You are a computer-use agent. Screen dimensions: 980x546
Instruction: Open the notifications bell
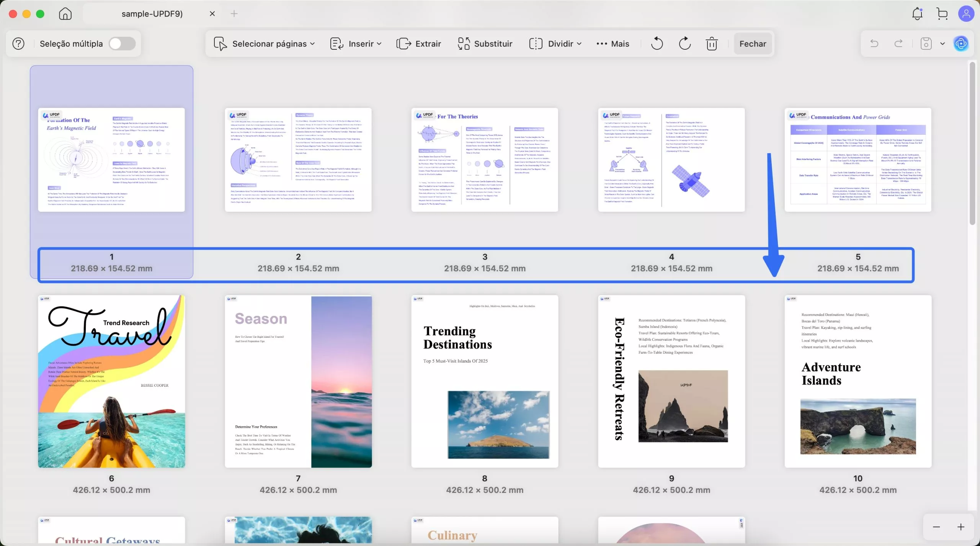click(917, 14)
